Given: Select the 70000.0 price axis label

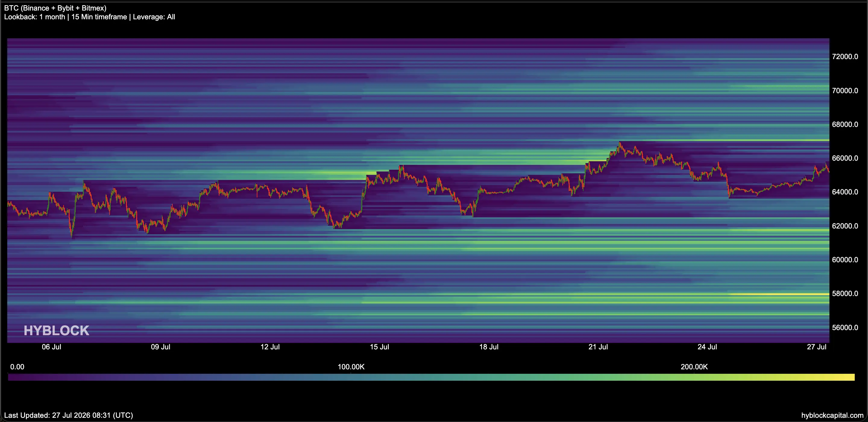Looking at the screenshot, I should coord(845,91).
